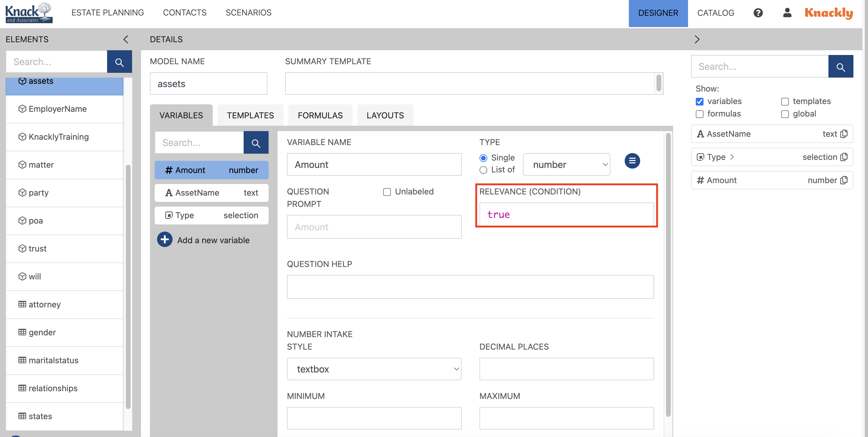Click the search magnifier in variables list
This screenshot has height=437, width=868.
pyautogui.click(x=256, y=142)
